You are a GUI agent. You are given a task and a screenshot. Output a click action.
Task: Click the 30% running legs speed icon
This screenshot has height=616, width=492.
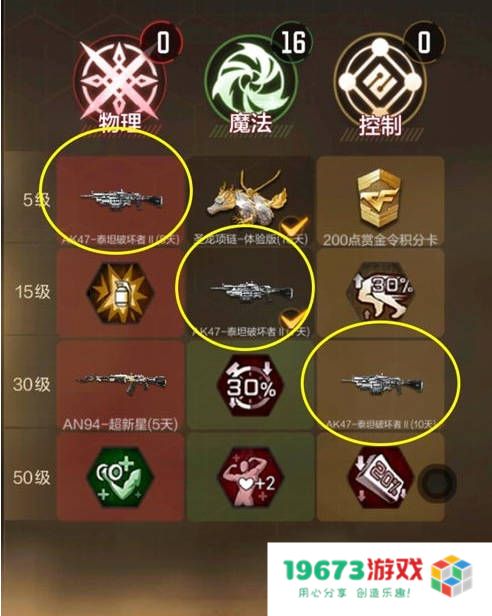[380, 292]
